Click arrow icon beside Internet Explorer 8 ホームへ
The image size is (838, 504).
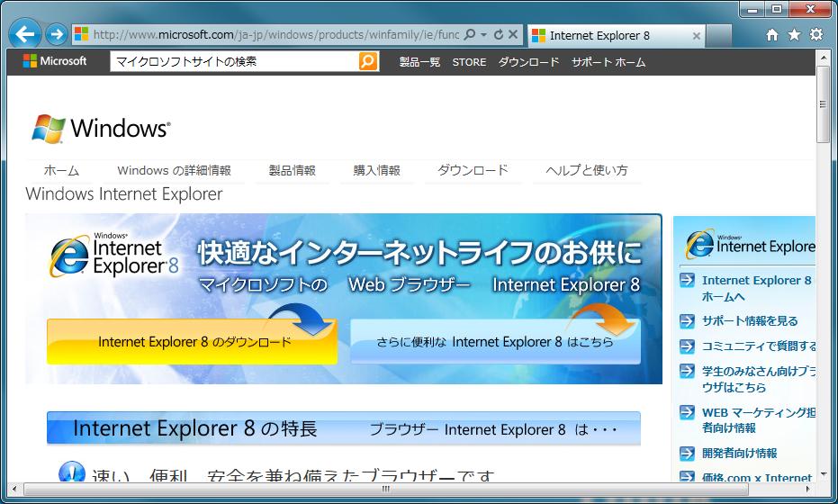(687, 280)
